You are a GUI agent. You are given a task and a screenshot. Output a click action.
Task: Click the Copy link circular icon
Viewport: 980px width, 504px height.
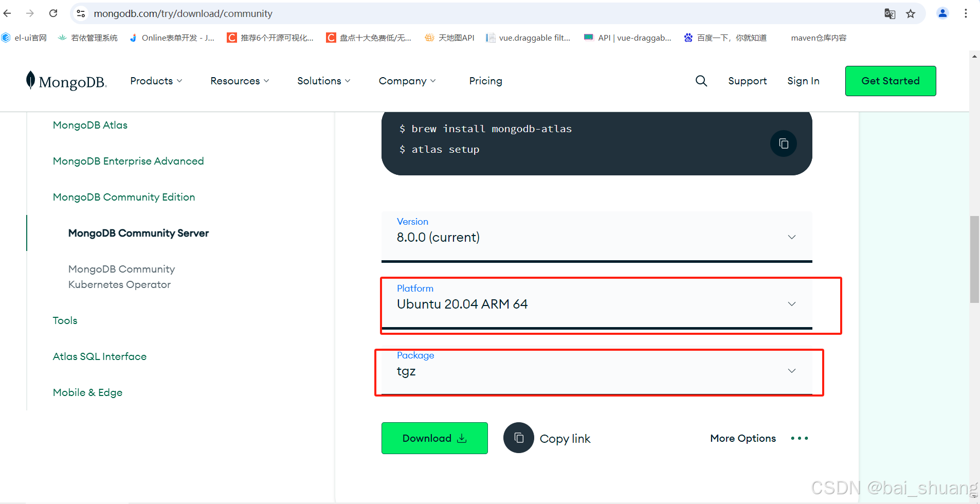[519, 438]
